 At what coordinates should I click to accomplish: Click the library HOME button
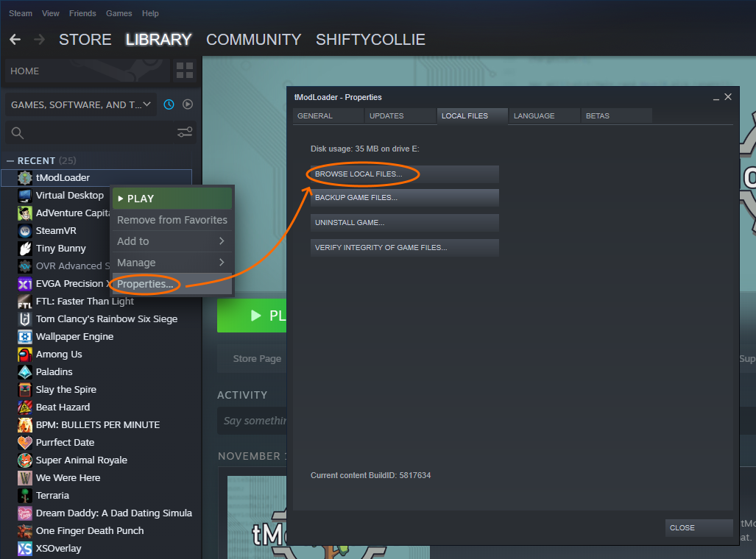(88, 71)
